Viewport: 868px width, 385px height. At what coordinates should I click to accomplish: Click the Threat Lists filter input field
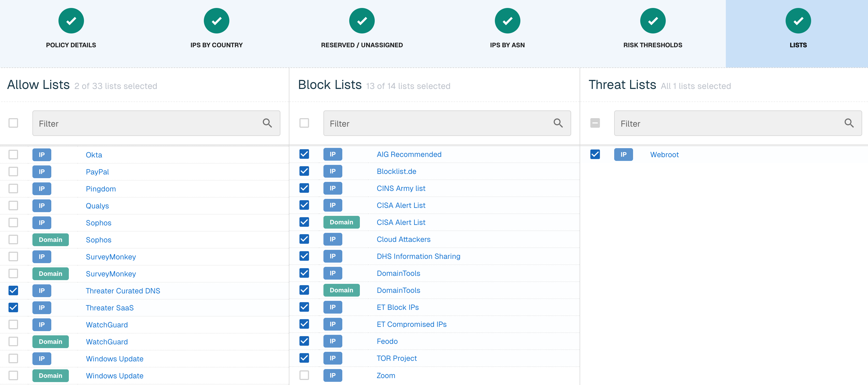coord(738,123)
